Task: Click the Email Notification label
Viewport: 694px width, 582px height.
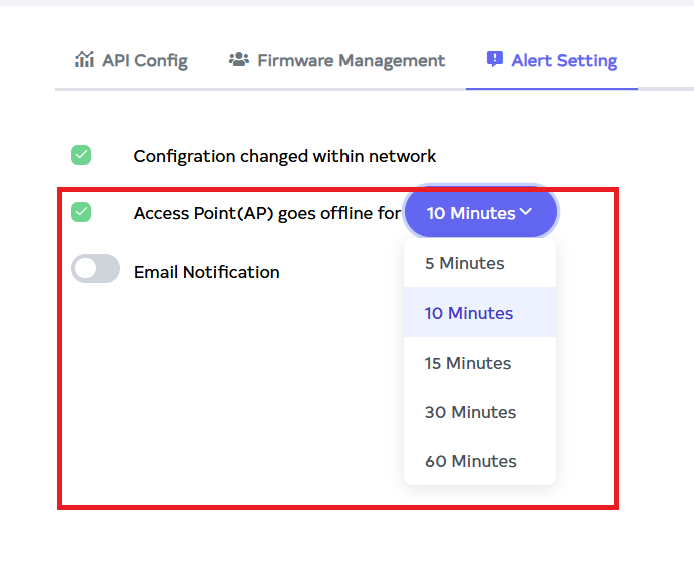Action: coord(206,272)
